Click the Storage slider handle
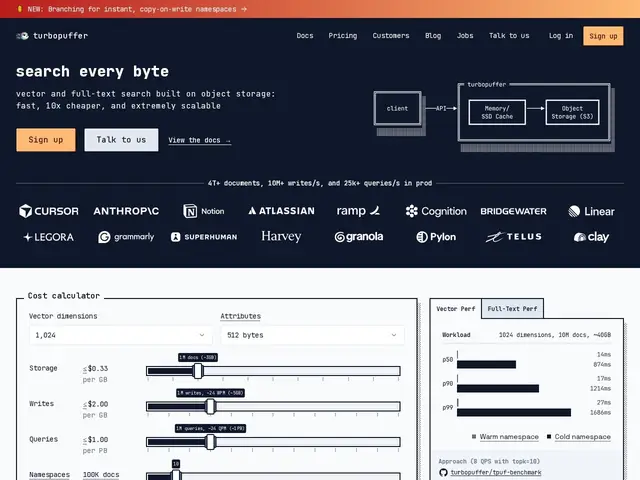 click(x=198, y=371)
